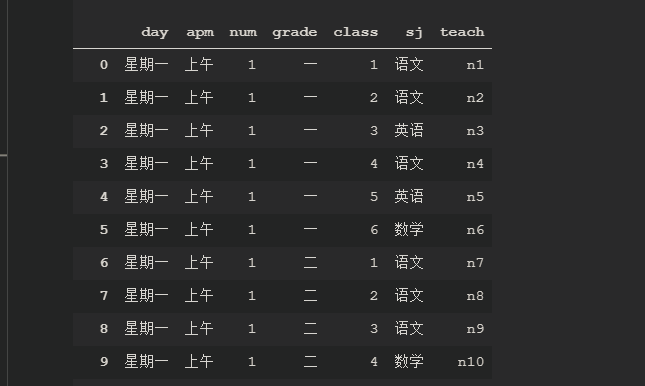Click the 'day' column header
This screenshot has width=645, height=386.
[155, 33]
